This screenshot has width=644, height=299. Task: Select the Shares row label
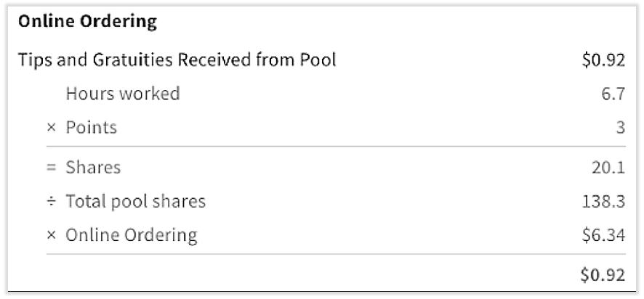[x=93, y=168]
